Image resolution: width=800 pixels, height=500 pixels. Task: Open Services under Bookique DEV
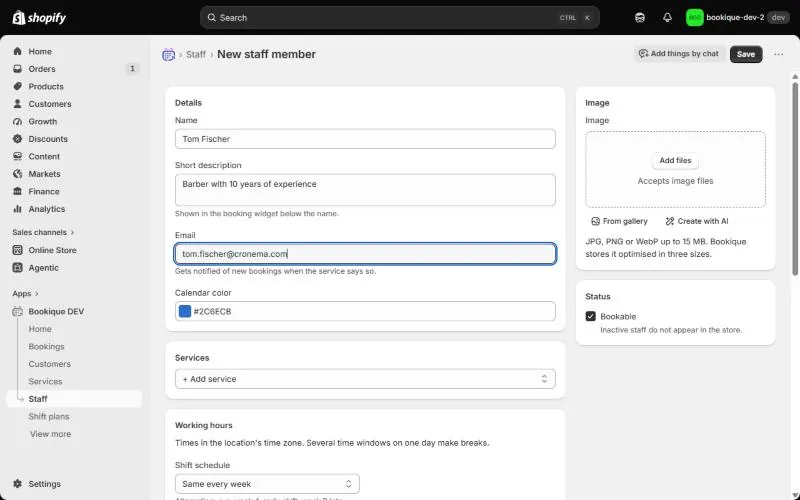pos(45,381)
